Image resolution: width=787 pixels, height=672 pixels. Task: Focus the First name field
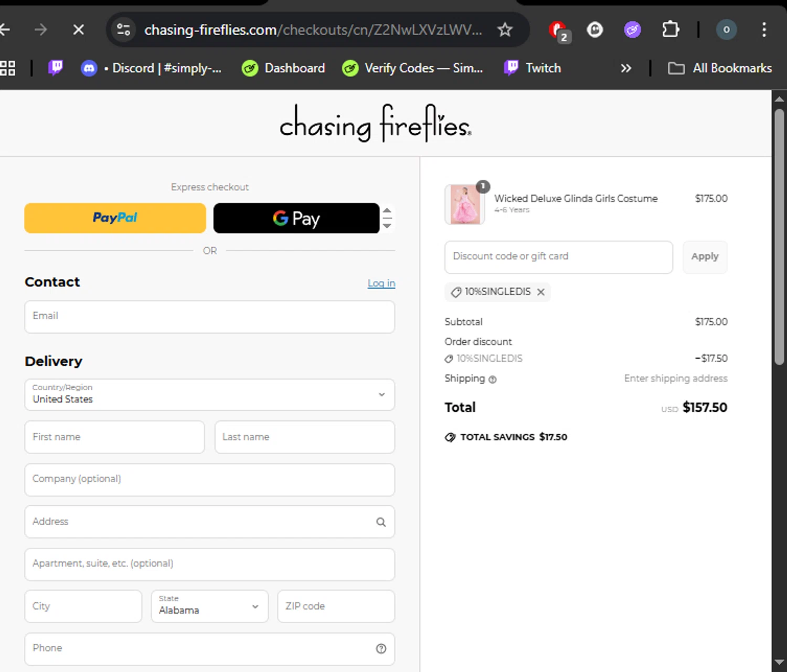pos(114,437)
